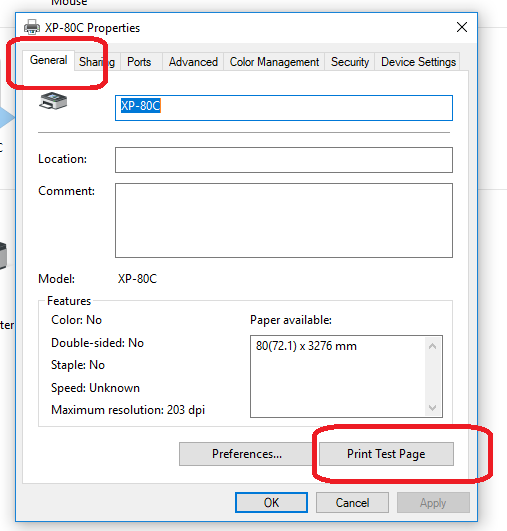Click the 'Staple: No' feature text
Image resolution: width=507 pixels, height=531 pixels.
click(78, 365)
